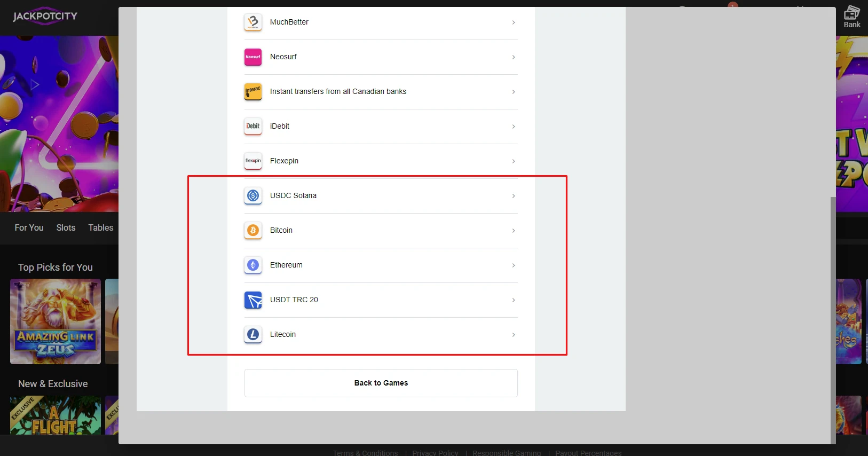Screen dimensions: 868x456
Task: Open the Payout Percentages link
Action: (588, 453)
